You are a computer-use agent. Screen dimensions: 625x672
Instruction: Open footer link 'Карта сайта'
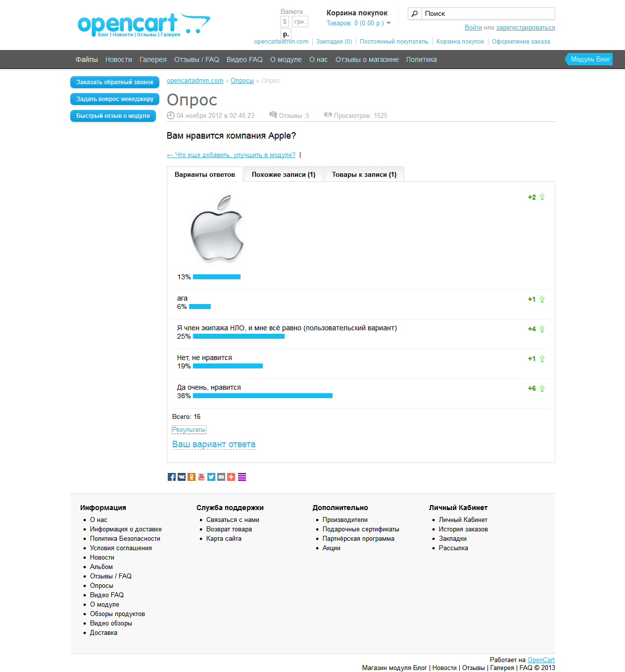tap(224, 539)
